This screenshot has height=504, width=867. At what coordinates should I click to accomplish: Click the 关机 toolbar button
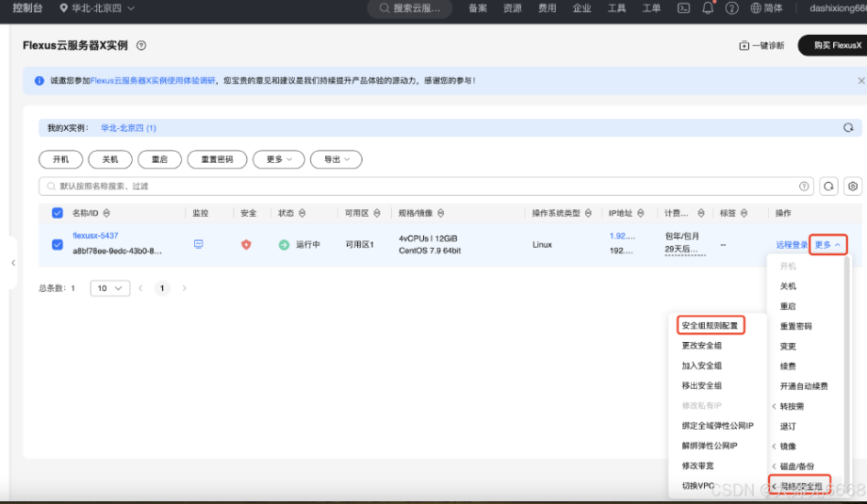110,159
